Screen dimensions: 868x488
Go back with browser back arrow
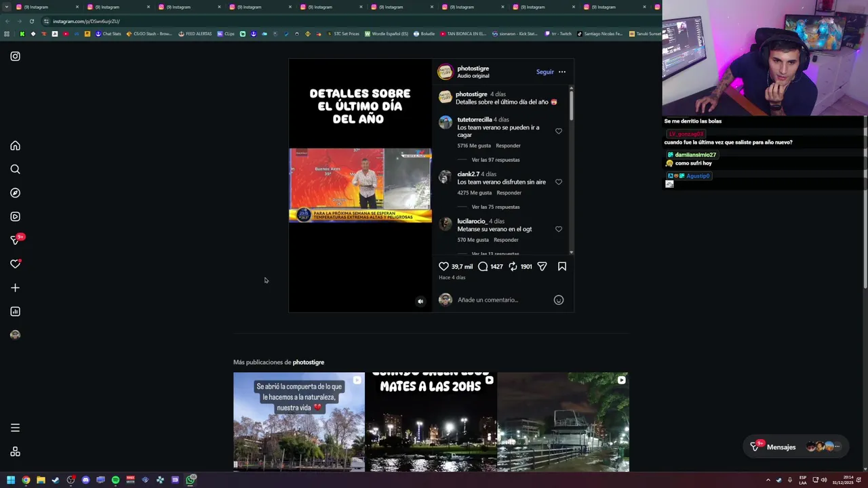(7, 21)
